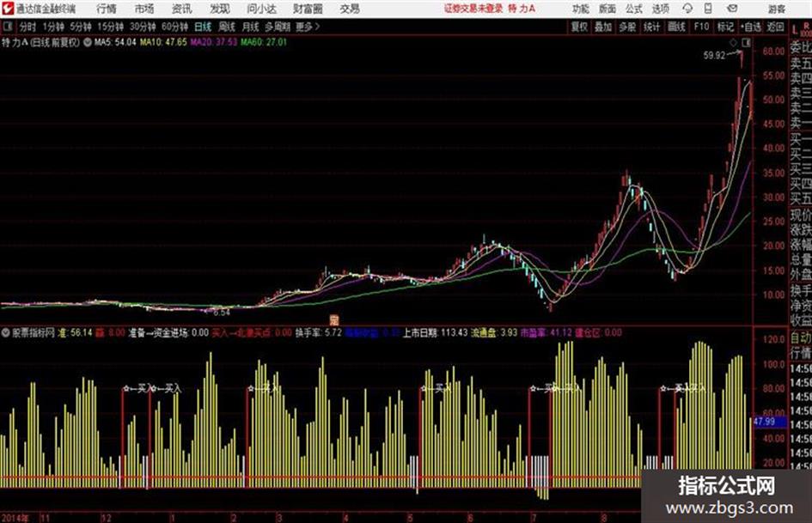Click the 画线 drawing tool button
Screen dimensions: 812x523
point(675,27)
